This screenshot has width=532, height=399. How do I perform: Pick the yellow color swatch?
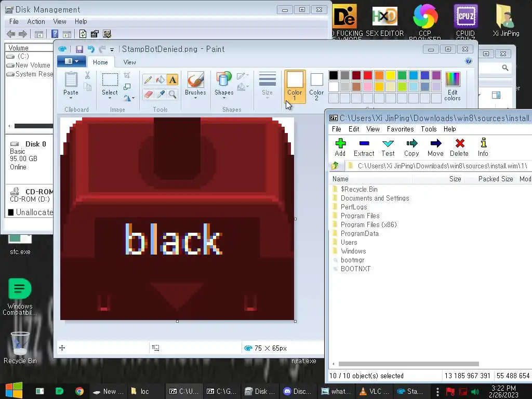(391, 75)
